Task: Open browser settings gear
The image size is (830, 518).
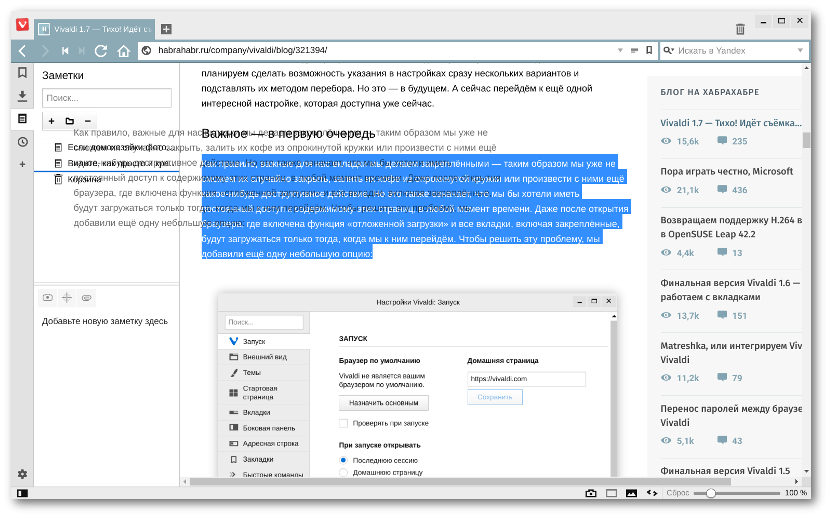Action: [22, 474]
